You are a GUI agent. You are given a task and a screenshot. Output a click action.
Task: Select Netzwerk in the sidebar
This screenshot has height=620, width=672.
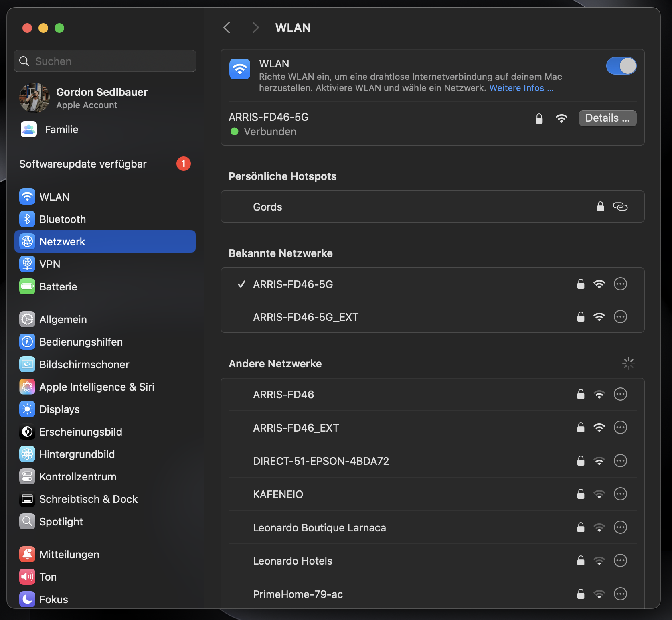coord(62,241)
